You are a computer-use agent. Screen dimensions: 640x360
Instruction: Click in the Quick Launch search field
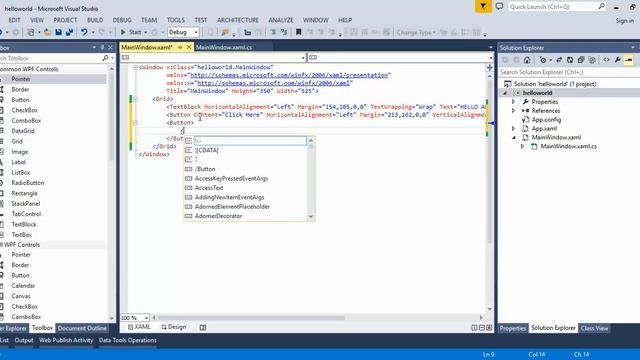click(553, 7)
